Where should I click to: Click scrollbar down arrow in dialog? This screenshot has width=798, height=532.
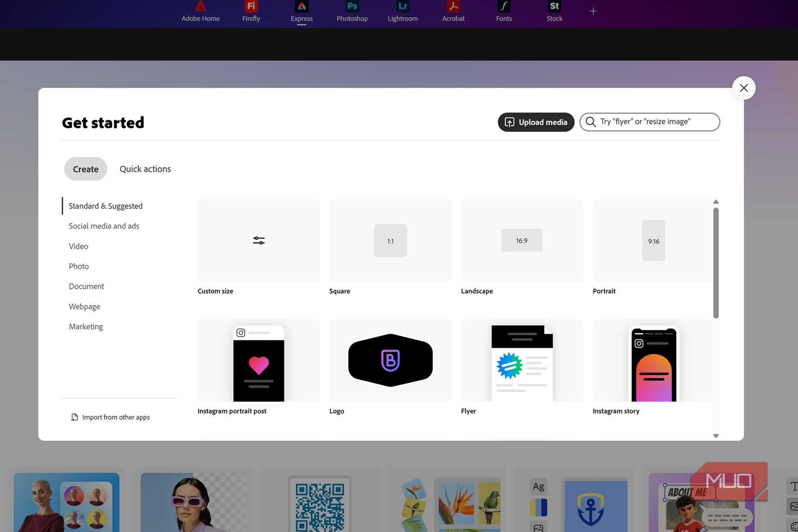[x=716, y=436]
